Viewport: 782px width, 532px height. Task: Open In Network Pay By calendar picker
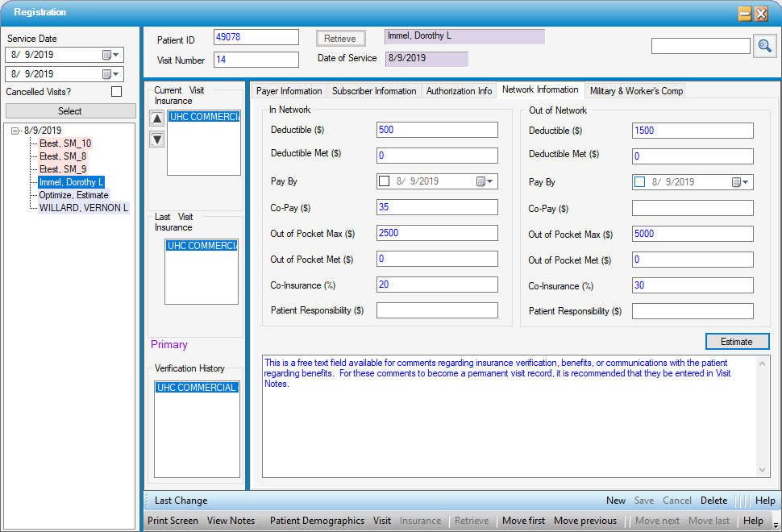click(x=485, y=182)
